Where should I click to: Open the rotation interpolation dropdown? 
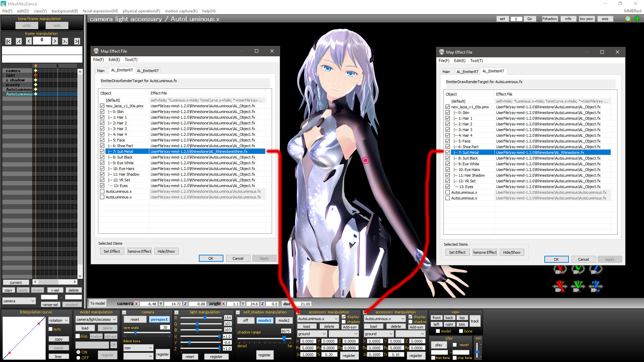coord(59,320)
